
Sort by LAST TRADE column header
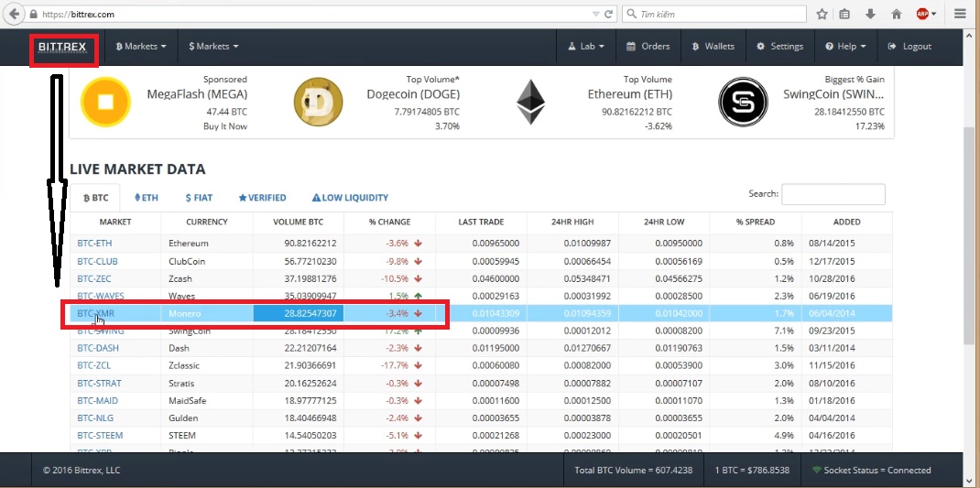pyautogui.click(x=481, y=222)
